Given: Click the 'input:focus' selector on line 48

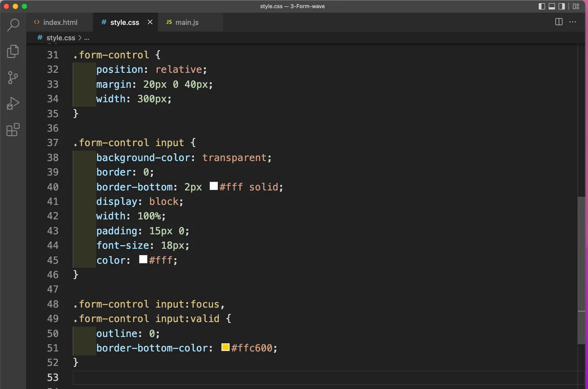Looking at the screenshot, I should coord(187,304).
